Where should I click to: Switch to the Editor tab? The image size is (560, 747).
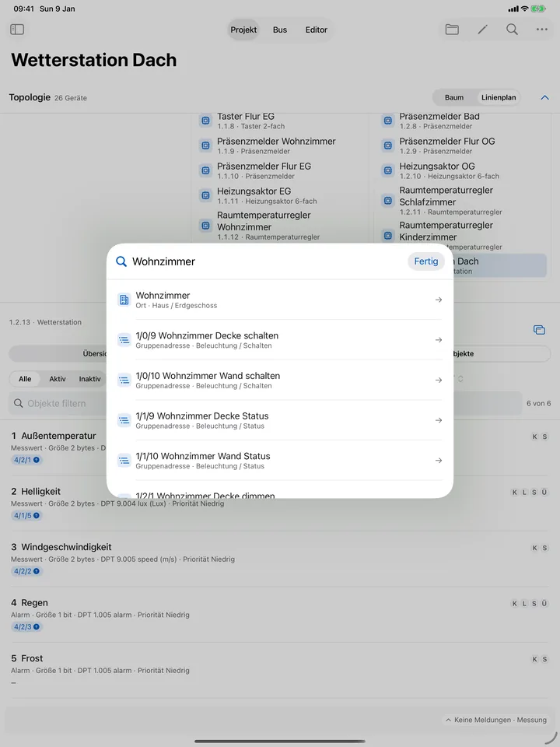pos(317,30)
